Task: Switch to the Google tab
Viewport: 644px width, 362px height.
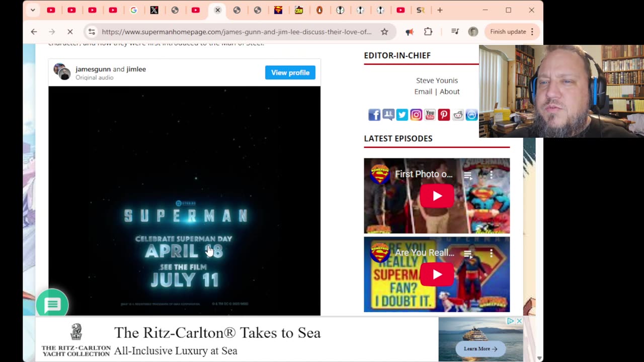Action: (x=133, y=10)
